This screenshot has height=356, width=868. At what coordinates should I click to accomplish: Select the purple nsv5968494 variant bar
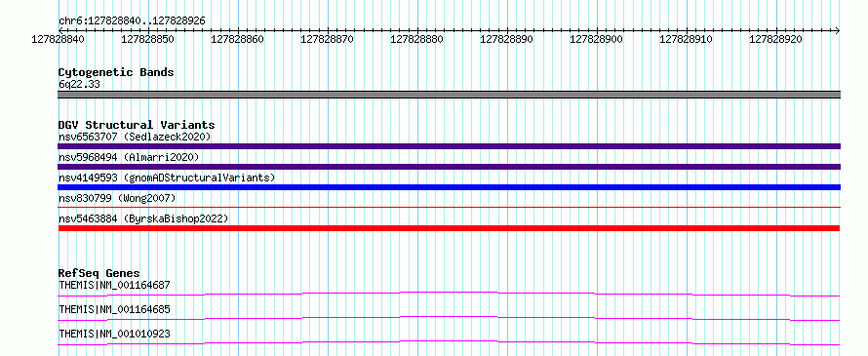[449, 167]
